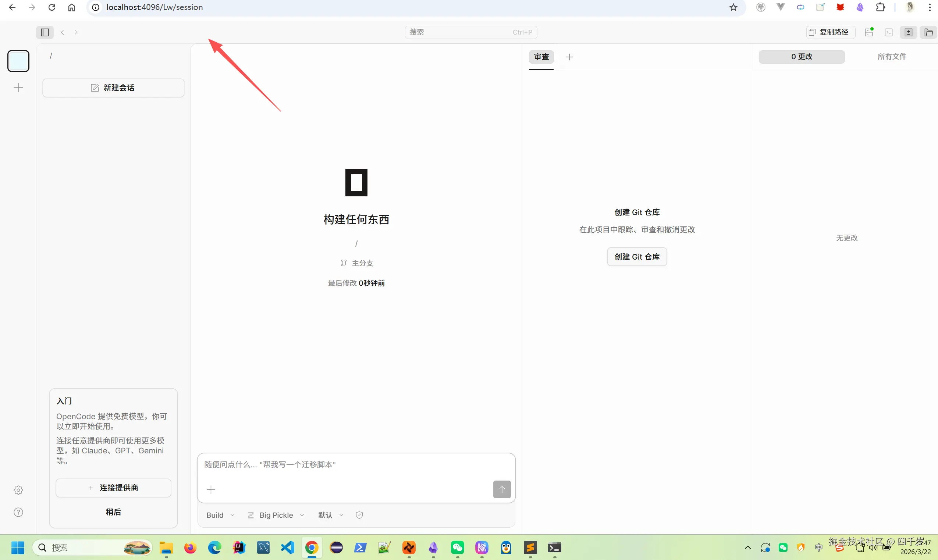Open the terminal icon in the top toolbar
Viewport: 938px width, 560px height.
(889, 32)
